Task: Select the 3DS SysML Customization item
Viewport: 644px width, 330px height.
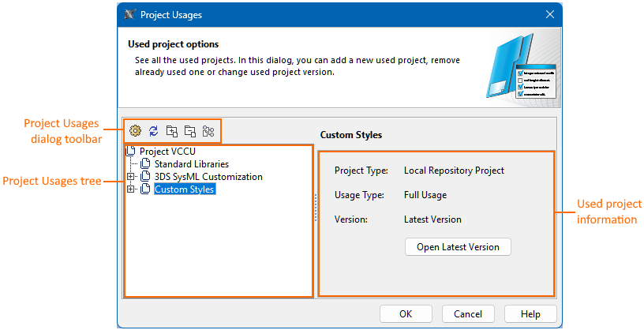Action: 208,176
